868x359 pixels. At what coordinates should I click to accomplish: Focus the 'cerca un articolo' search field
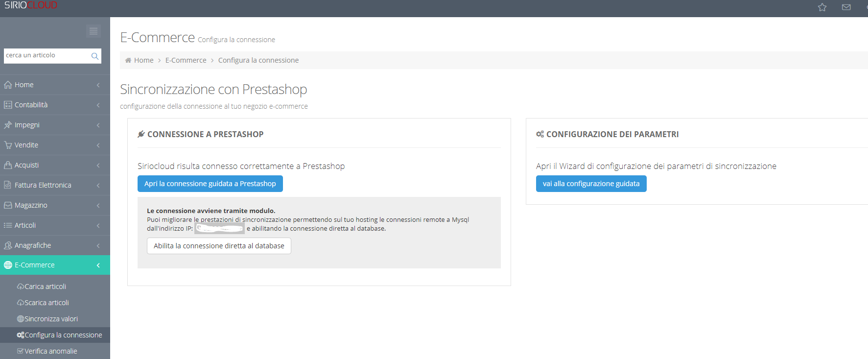(52, 55)
